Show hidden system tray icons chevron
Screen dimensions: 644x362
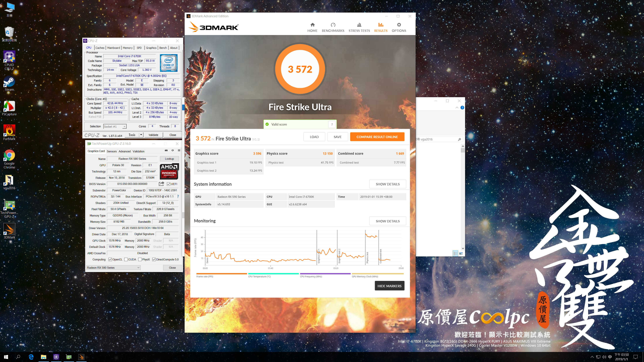(592, 357)
